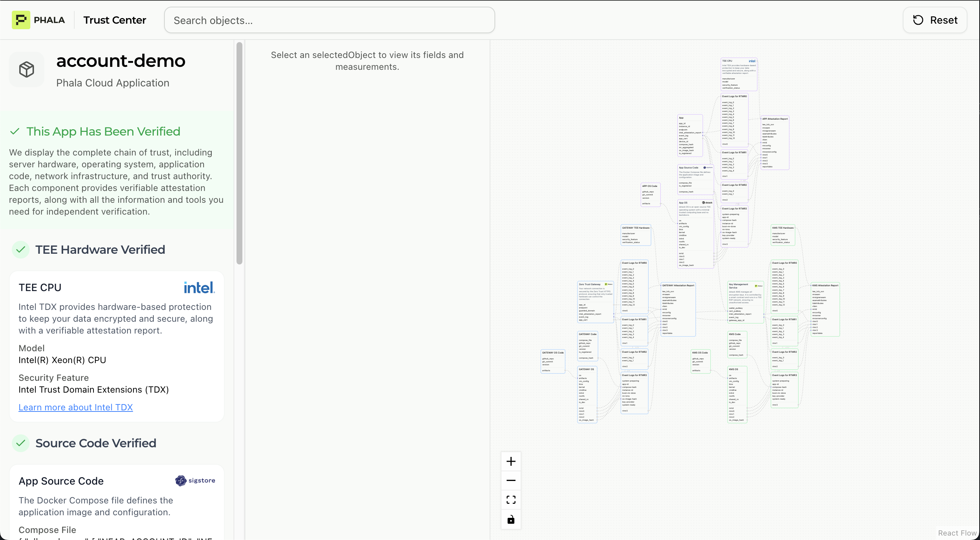The width and height of the screenshot is (980, 540).
Task: Click the account-demo cube icon
Action: 27,69
